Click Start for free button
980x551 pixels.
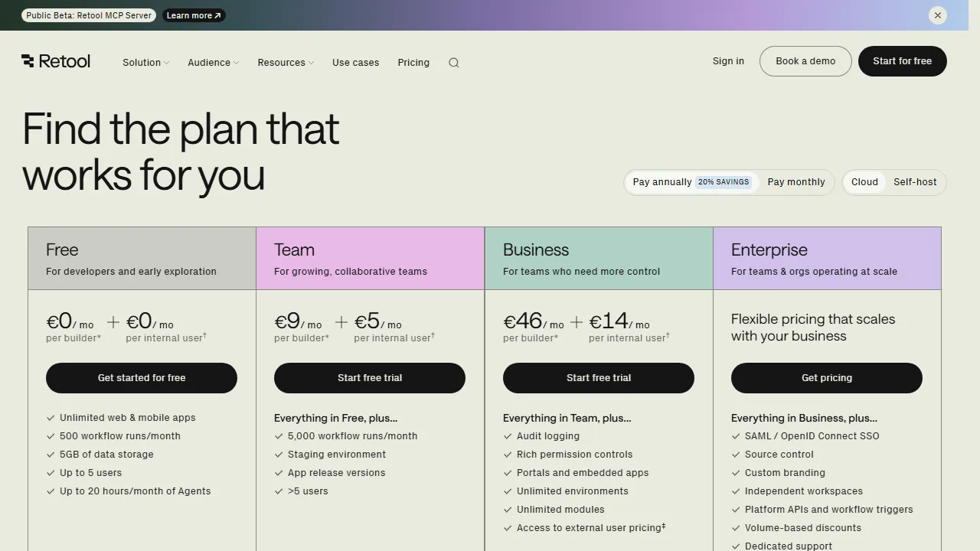903,61
